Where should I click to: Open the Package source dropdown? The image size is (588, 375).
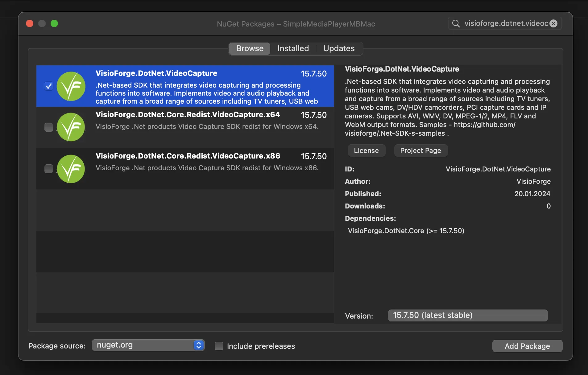(148, 345)
